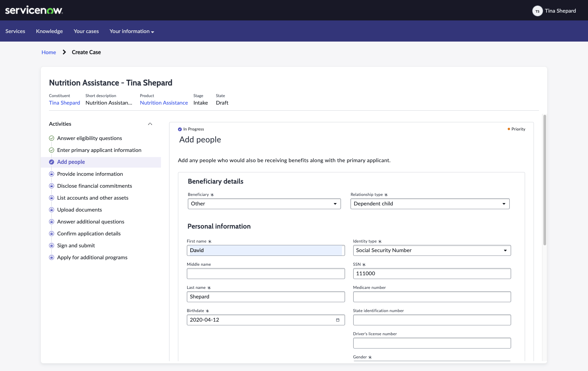The width and height of the screenshot is (588, 371).
Task: Click the lock icon beside Sign and submit
Action: point(51,245)
